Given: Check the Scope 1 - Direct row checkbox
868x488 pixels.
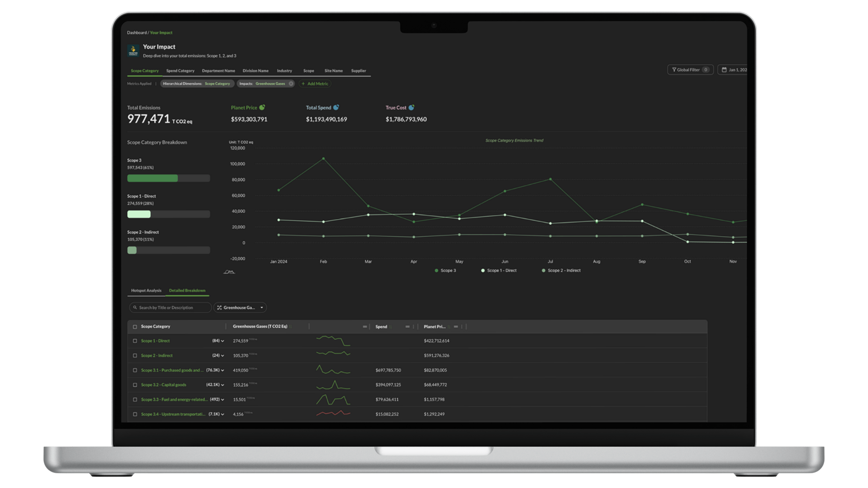Looking at the screenshot, I should (x=135, y=341).
